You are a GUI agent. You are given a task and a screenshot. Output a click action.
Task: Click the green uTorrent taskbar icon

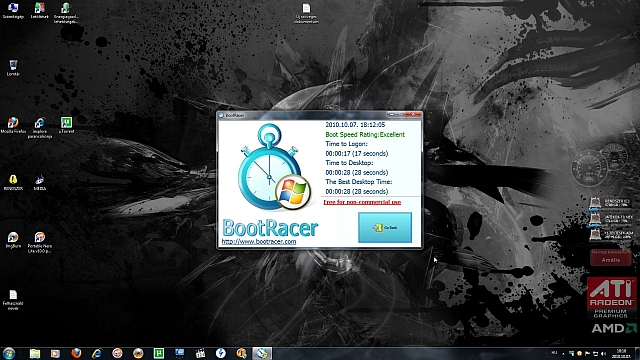pyautogui.click(x=159, y=353)
